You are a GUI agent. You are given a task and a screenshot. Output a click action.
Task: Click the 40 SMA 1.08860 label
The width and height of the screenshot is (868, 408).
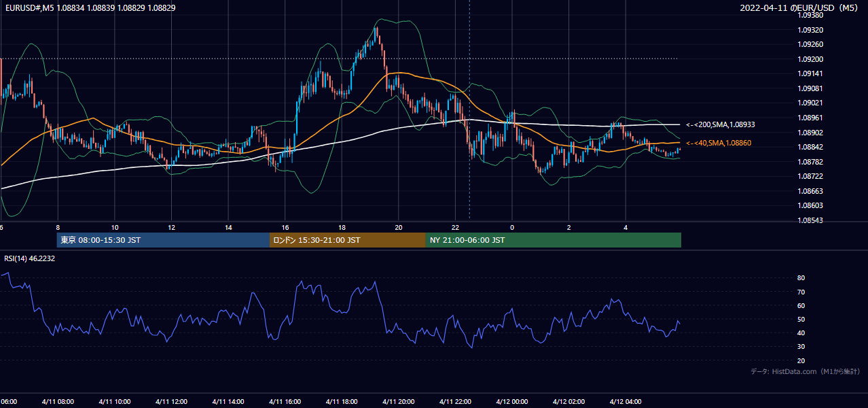click(719, 143)
